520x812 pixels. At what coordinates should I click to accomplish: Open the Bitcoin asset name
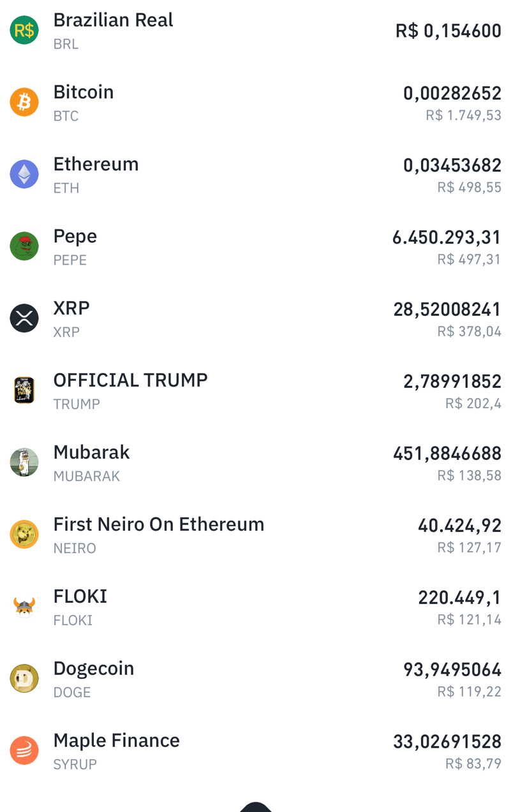(84, 92)
